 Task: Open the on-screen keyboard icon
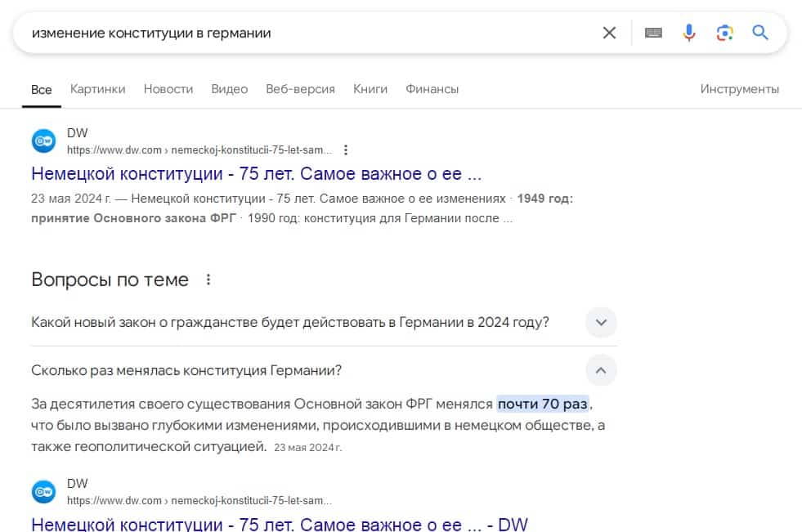point(653,34)
